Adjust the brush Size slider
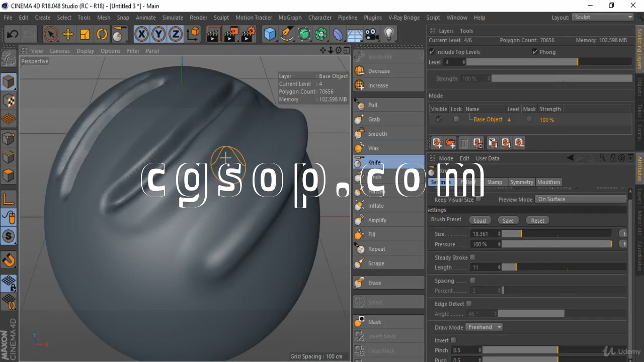 (556, 234)
